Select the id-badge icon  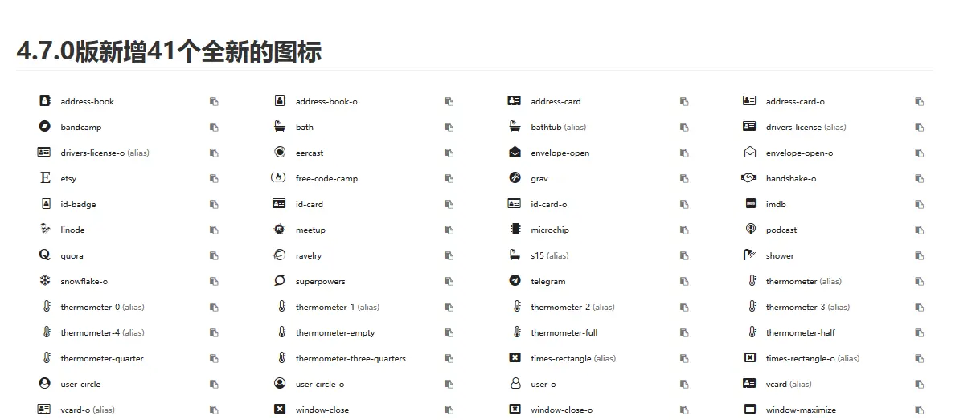[x=46, y=204]
